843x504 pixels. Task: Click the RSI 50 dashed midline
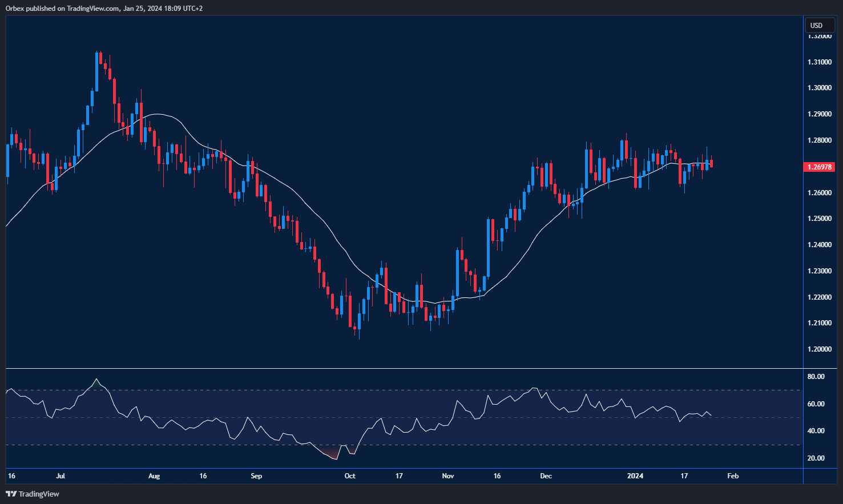click(400, 417)
